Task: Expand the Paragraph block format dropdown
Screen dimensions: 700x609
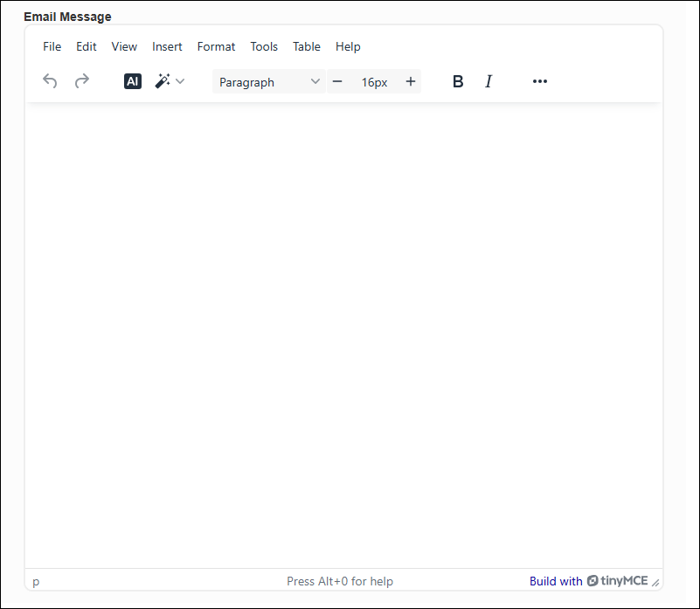Action: tap(269, 82)
